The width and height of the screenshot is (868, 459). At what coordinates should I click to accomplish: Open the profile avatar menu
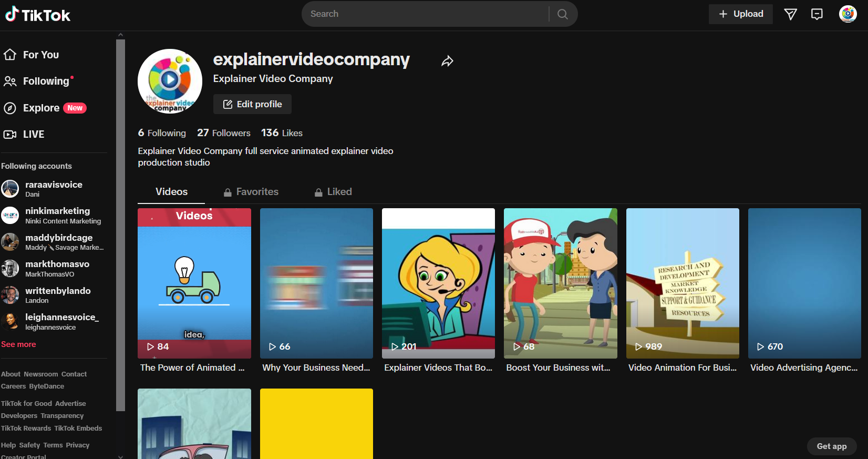pyautogui.click(x=848, y=14)
